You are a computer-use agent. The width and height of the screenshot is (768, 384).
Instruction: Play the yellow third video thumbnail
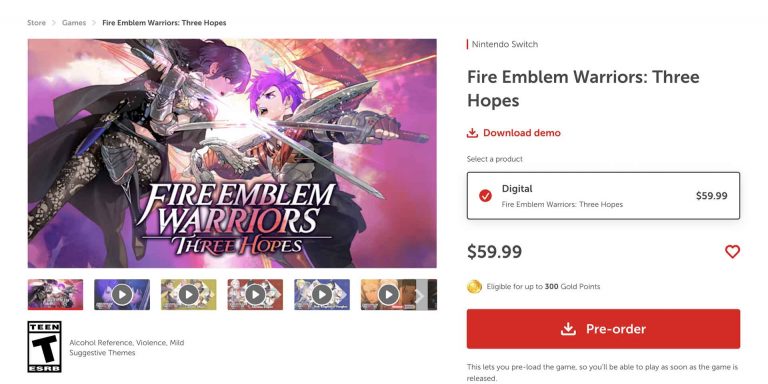click(x=189, y=294)
